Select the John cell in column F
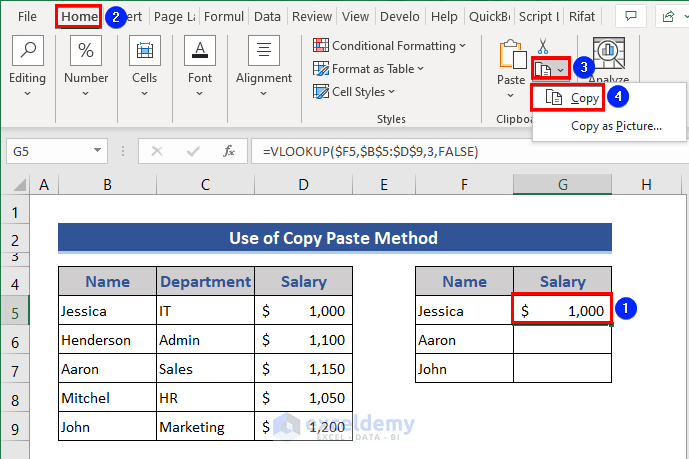This screenshot has height=459, width=689. click(464, 369)
